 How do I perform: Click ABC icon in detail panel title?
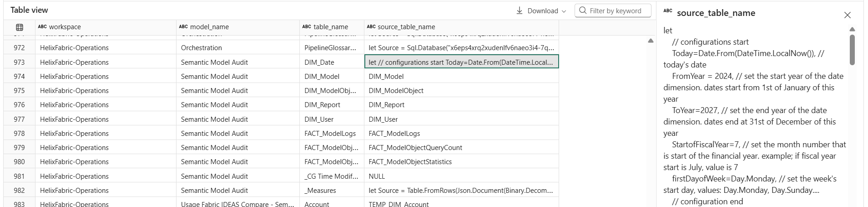click(668, 11)
